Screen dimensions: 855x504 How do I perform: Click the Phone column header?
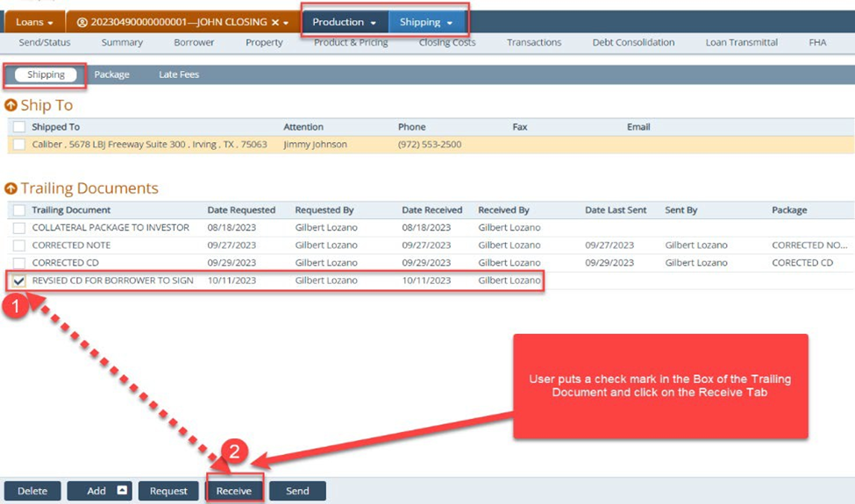[x=411, y=126]
